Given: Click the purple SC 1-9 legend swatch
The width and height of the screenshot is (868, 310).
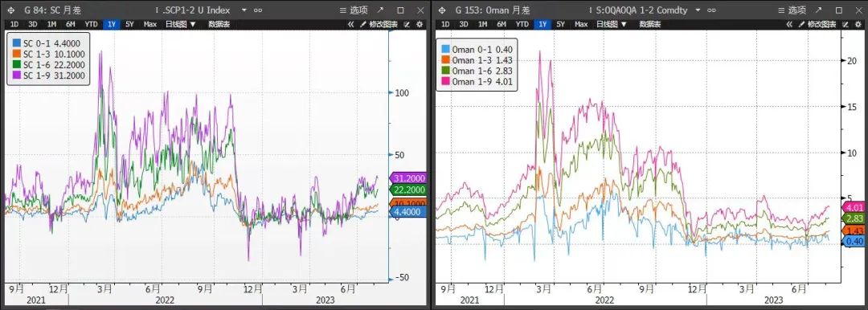Looking at the screenshot, I should point(16,75).
